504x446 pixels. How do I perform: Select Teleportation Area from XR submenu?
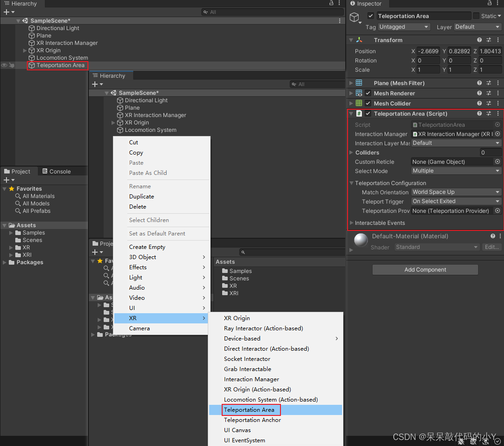(249, 410)
